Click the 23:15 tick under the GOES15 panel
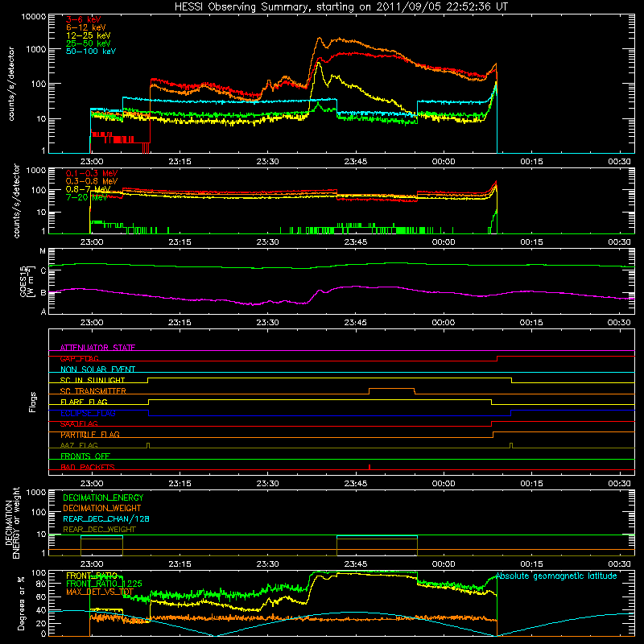The width and height of the screenshot is (644, 644). coord(180,323)
